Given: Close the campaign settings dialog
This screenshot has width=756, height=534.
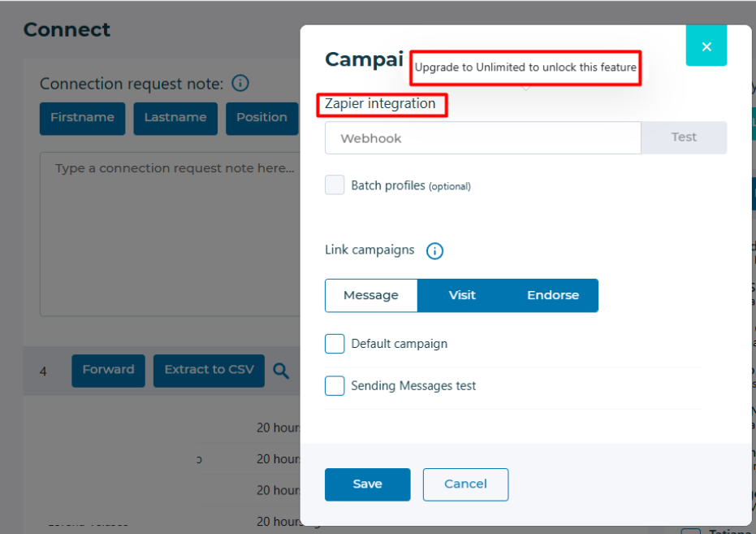Looking at the screenshot, I should (x=706, y=46).
